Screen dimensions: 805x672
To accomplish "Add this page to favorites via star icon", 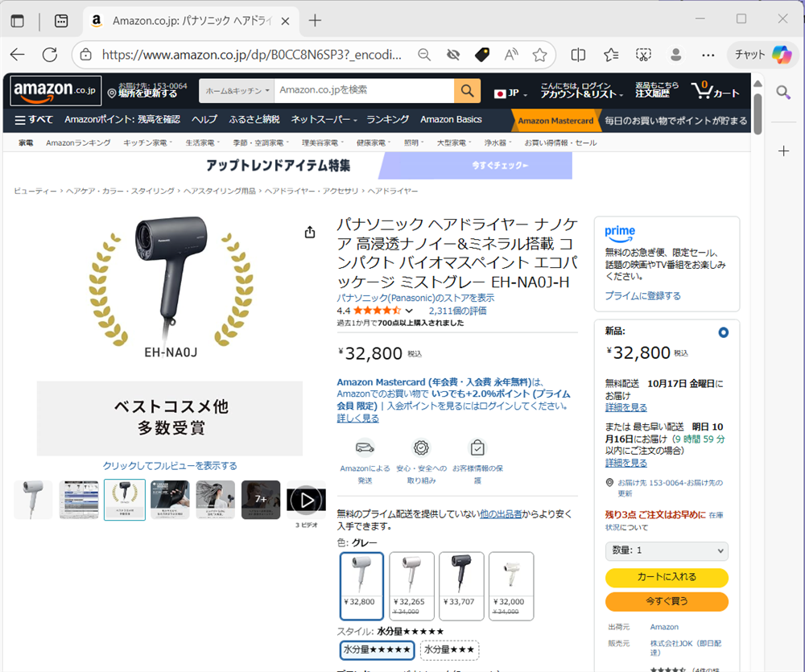I will point(541,55).
